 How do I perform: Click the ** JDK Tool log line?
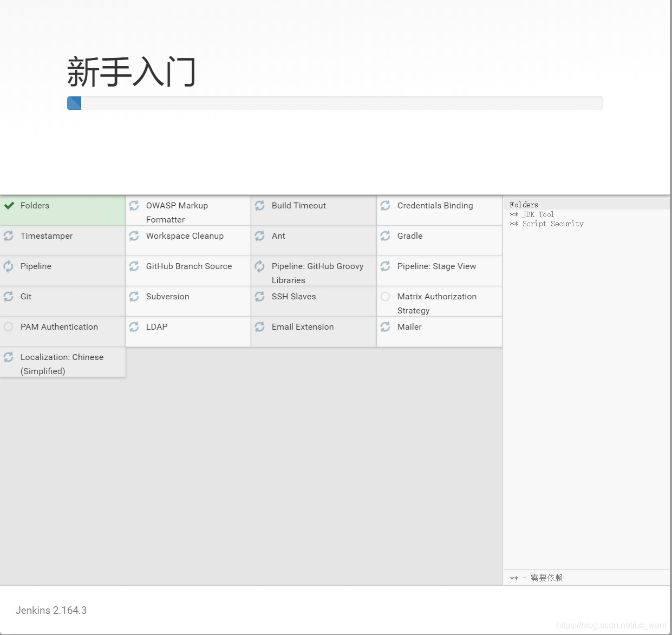pos(532,214)
